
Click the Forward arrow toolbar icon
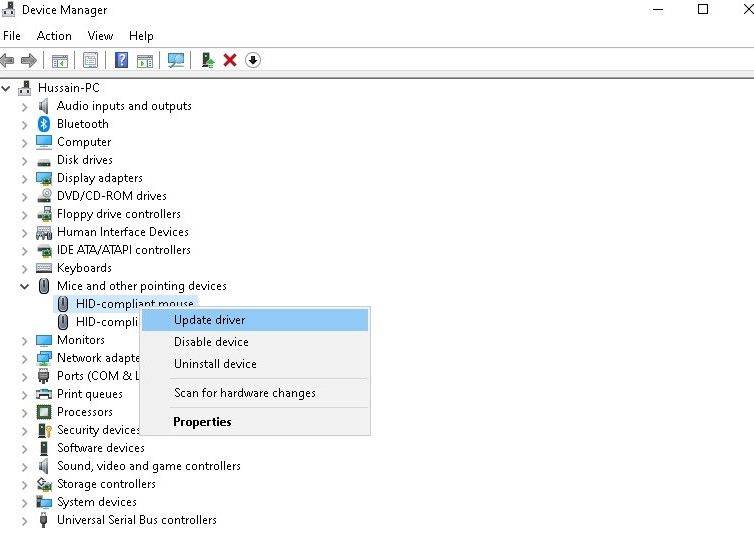[29, 61]
